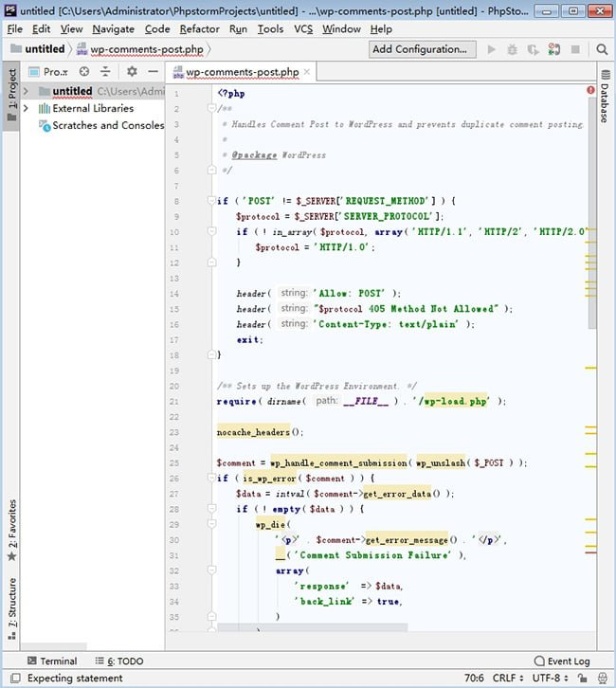Image resolution: width=616 pixels, height=688 pixels.
Task: Click the red error indicator in editor
Action: click(x=590, y=90)
